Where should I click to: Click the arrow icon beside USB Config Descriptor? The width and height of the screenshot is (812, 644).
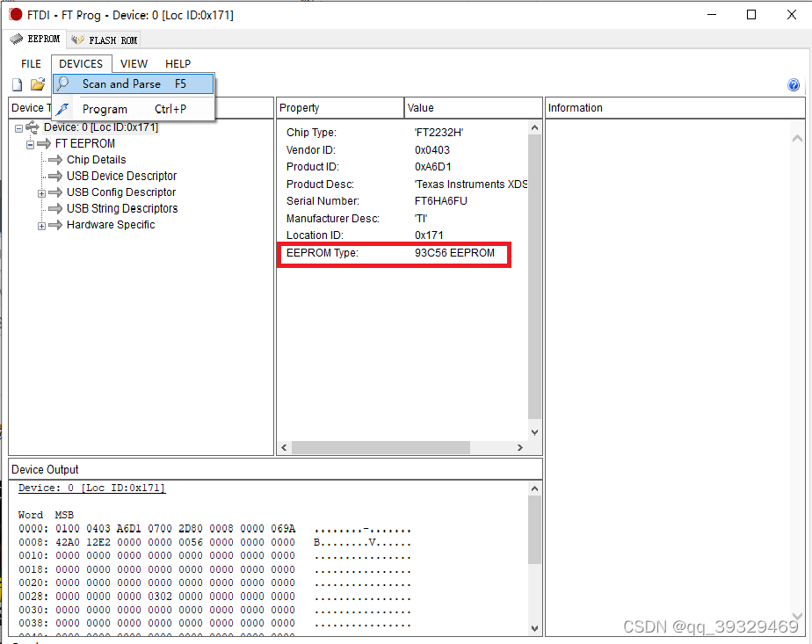tap(55, 192)
